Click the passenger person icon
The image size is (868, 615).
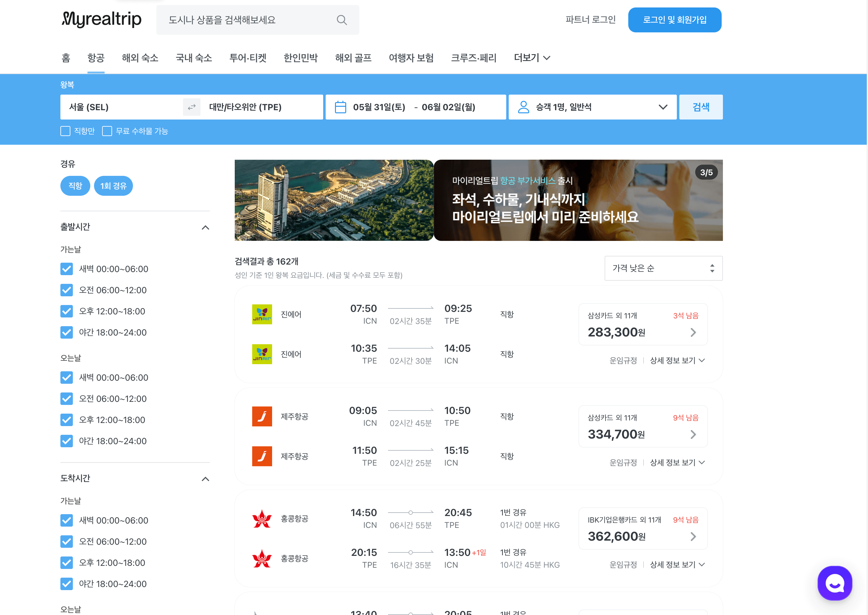523,107
